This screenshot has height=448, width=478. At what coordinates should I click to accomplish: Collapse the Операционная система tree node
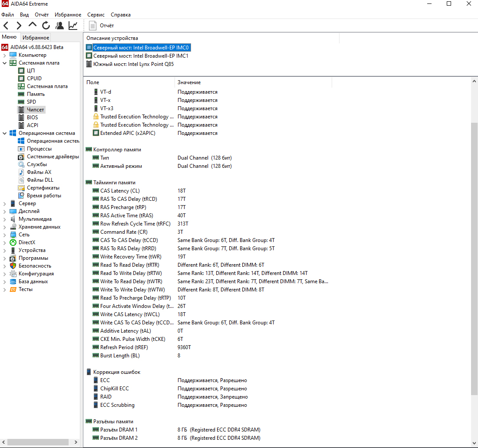click(x=5, y=134)
